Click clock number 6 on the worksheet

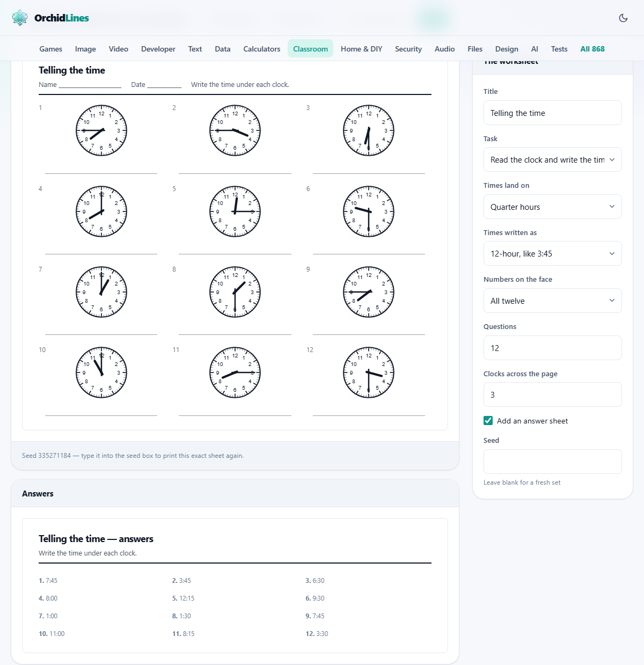369,211
